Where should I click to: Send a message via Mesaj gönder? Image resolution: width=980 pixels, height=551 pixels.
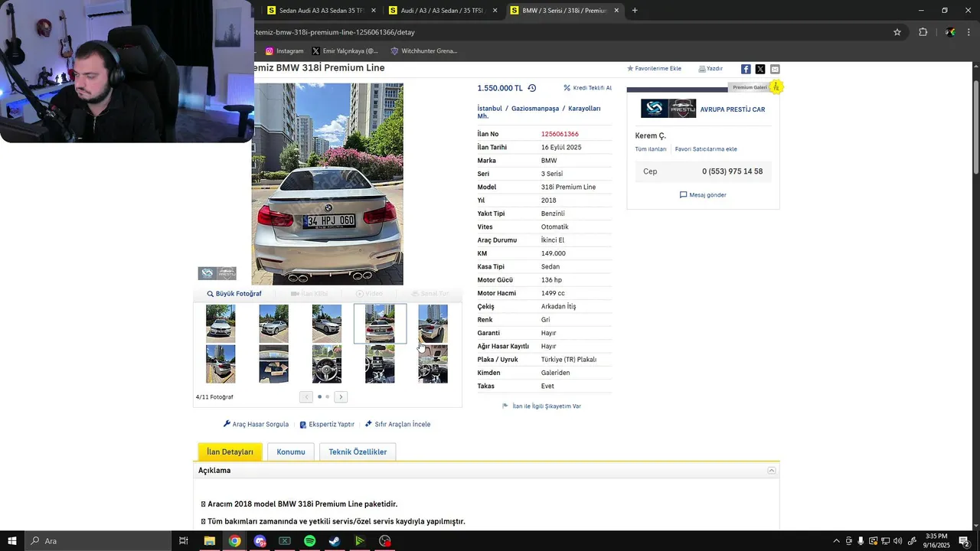pos(703,195)
